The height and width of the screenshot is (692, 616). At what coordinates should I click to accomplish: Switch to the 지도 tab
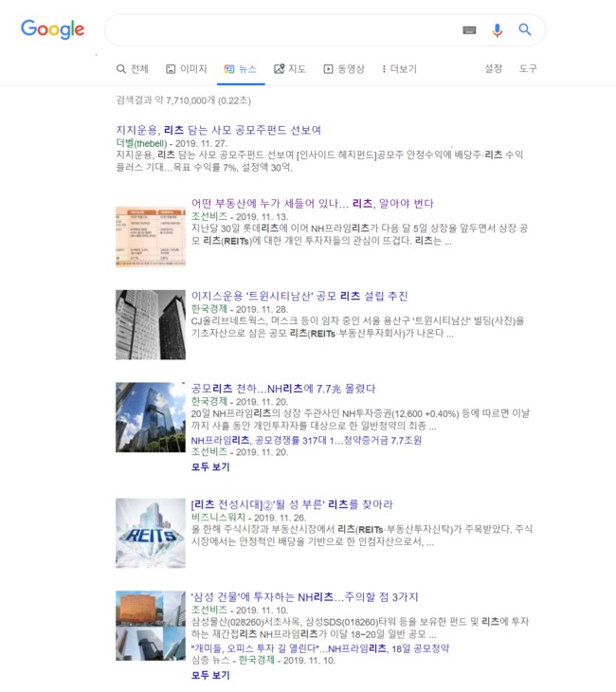290,69
